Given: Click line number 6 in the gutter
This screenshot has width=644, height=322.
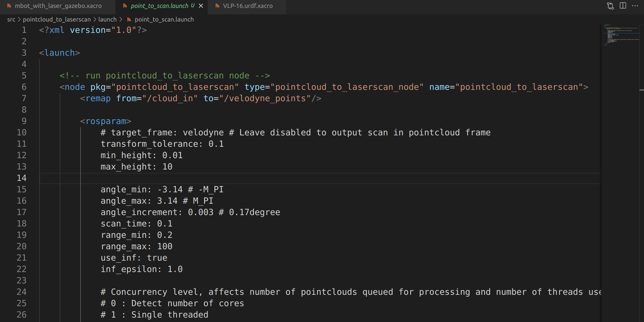Looking at the screenshot, I should click(24, 87).
